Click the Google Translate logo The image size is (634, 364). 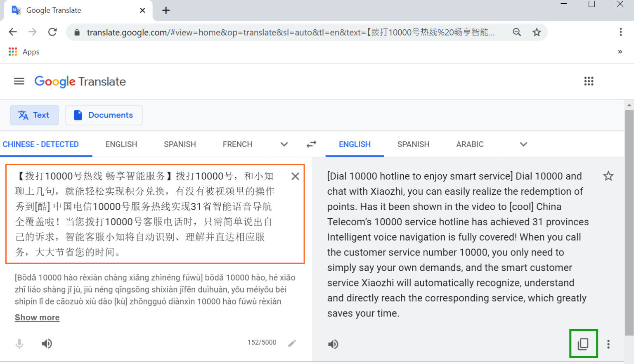(80, 81)
